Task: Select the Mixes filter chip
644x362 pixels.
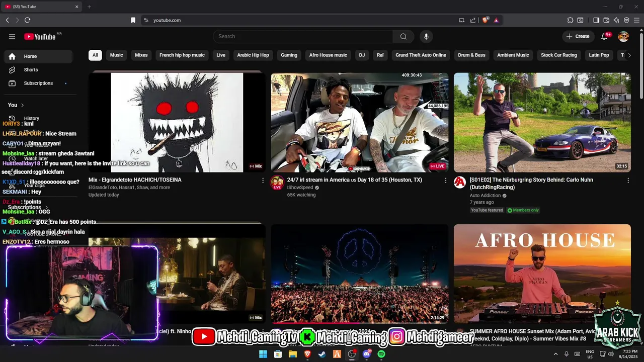Action: (141, 55)
